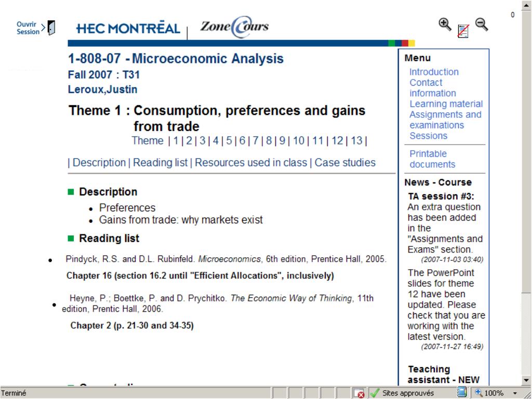532x399 pixels.
Task: Click the 'News - Course' sidebar heading
Action: pos(438,182)
